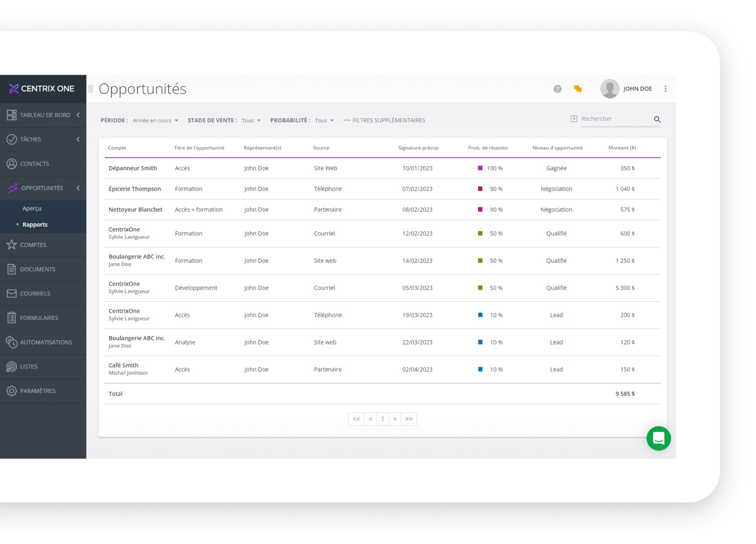This screenshot has height=544, width=756.
Task: Open the Contacts panel
Action: [34, 164]
